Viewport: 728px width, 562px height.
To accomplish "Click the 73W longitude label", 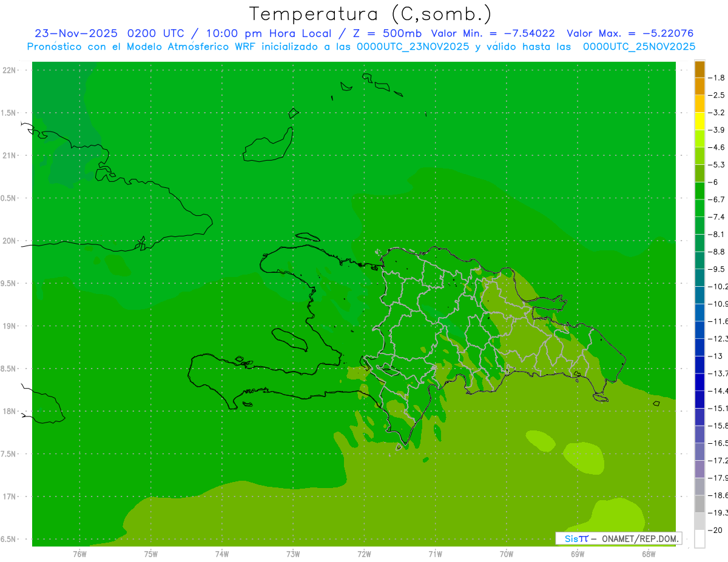I will tap(293, 554).
